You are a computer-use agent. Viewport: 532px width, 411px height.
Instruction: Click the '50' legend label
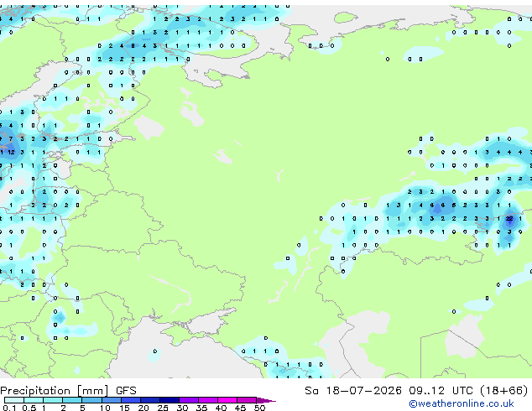point(259,408)
